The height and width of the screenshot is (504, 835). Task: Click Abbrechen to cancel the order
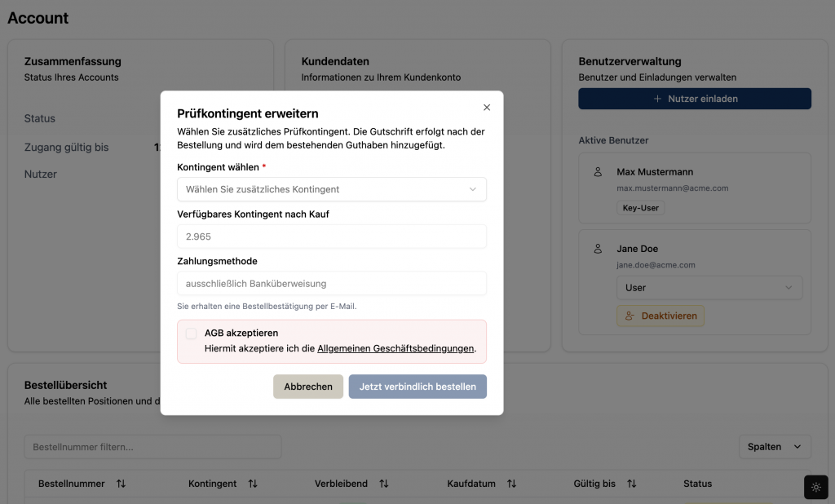point(308,387)
